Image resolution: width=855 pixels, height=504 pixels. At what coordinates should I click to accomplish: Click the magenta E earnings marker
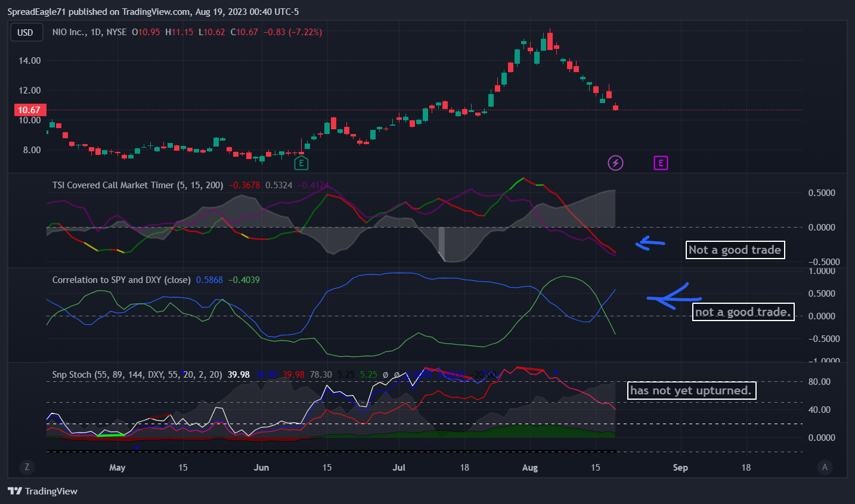click(661, 163)
